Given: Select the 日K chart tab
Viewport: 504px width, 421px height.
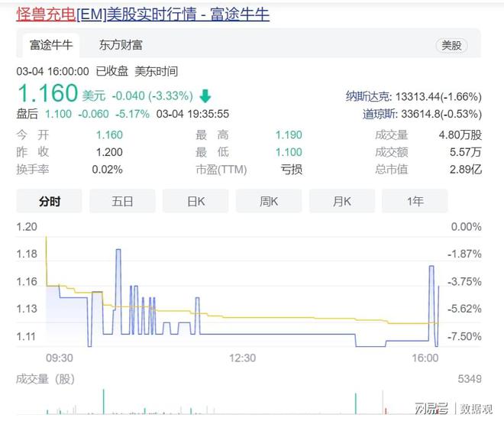Looking at the screenshot, I should pos(195,202).
